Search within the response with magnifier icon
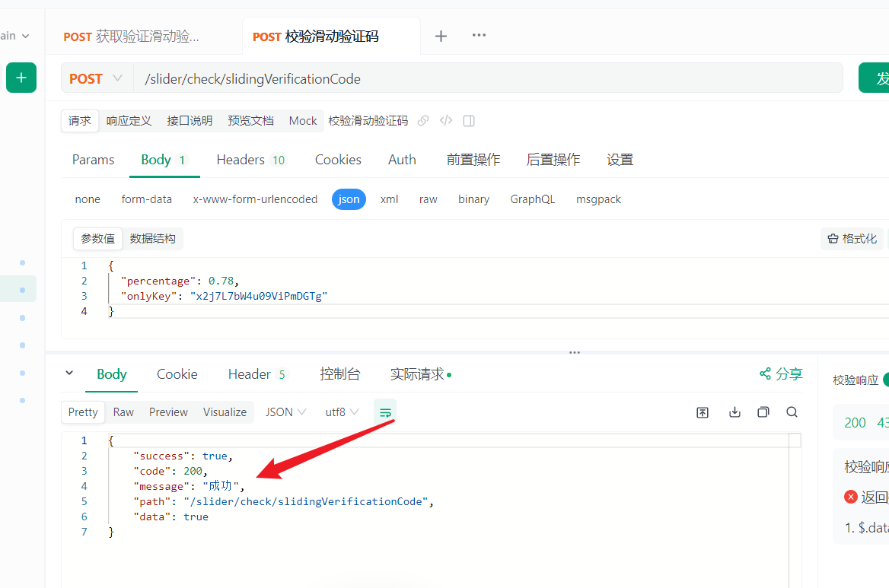 click(x=792, y=412)
